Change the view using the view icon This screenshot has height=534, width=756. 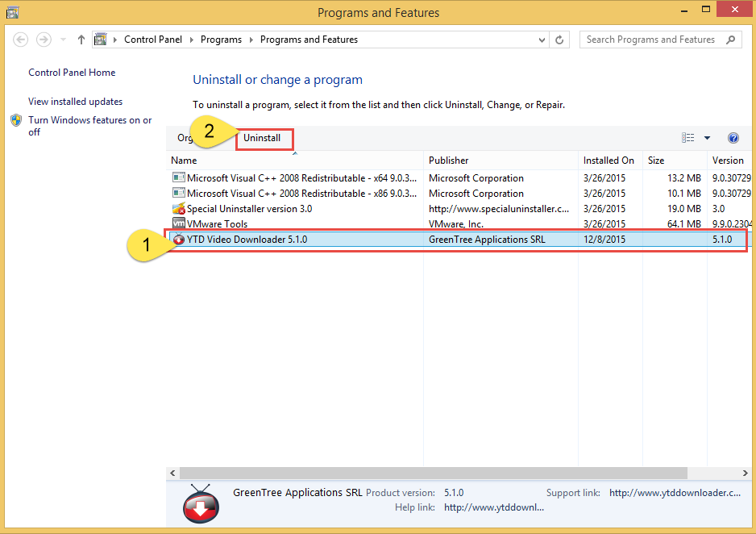pyautogui.click(x=688, y=138)
